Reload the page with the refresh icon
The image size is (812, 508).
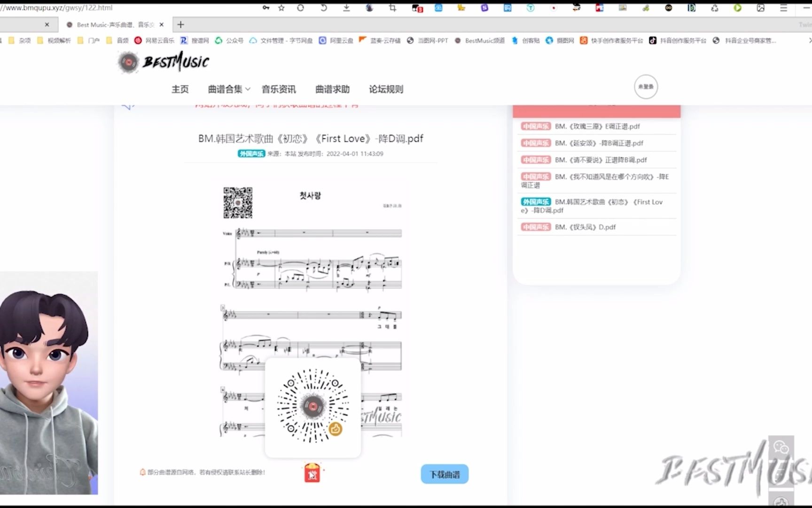coord(301,8)
